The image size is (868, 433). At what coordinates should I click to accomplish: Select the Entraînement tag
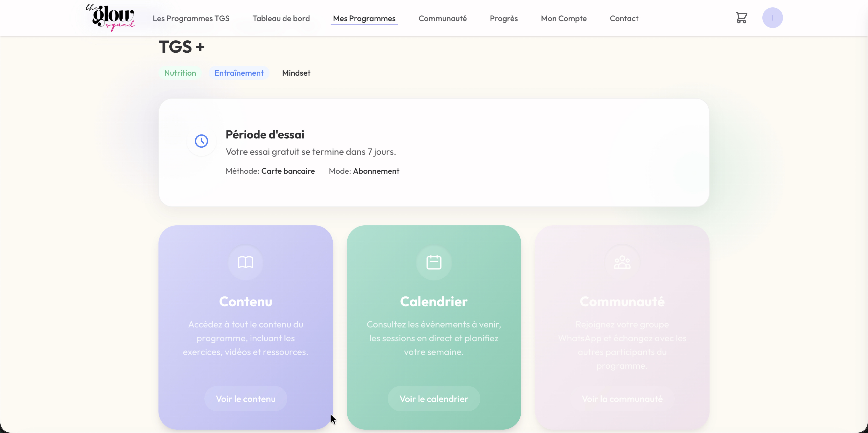[x=239, y=73]
